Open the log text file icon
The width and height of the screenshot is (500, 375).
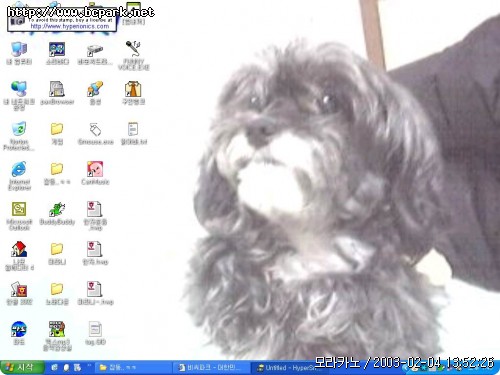click(95, 333)
